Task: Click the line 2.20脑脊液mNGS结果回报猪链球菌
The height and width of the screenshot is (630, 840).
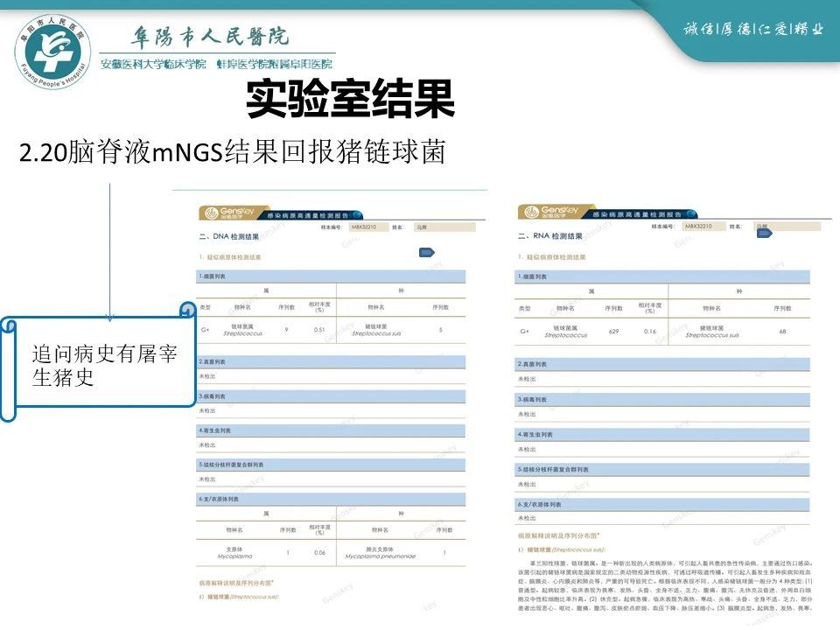Action: pyautogui.click(x=233, y=151)
